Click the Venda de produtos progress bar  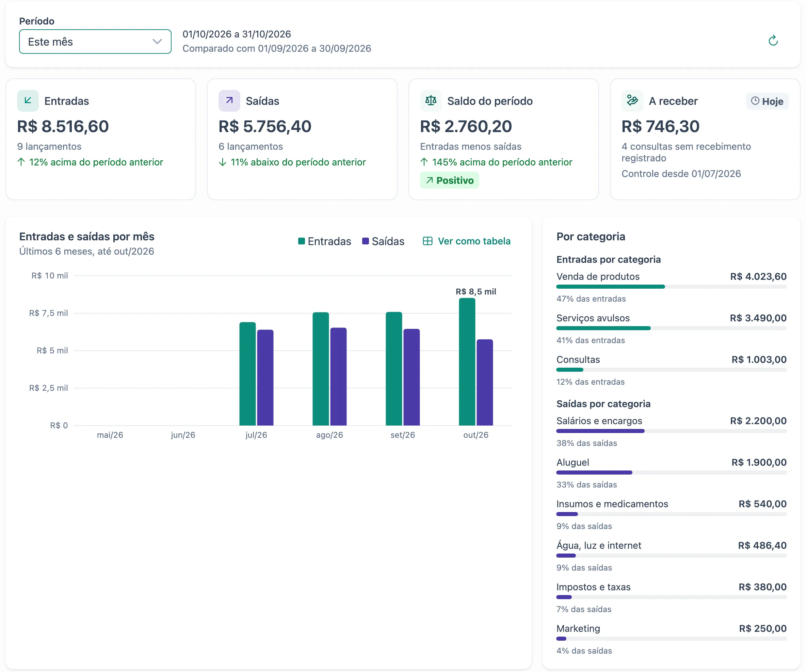[671, 287]
